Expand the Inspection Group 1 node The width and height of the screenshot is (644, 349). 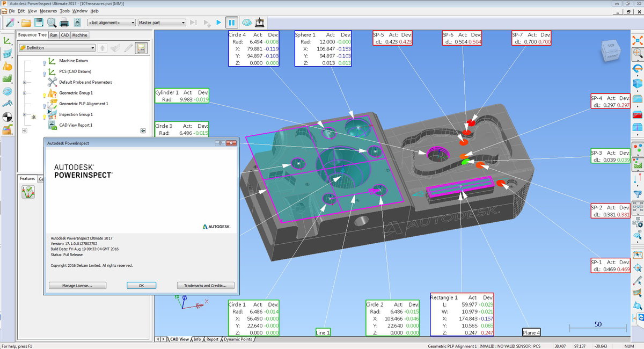pos(24,114)
